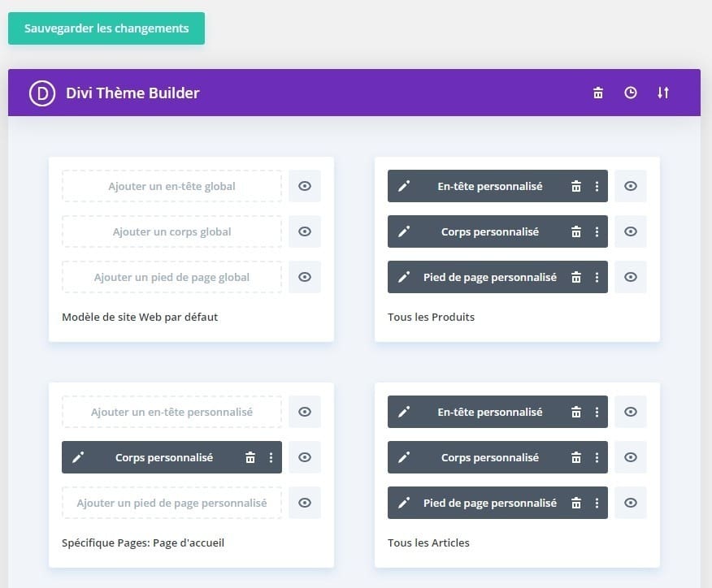Open options menu for Tous les Articles footer

point(597,503)
